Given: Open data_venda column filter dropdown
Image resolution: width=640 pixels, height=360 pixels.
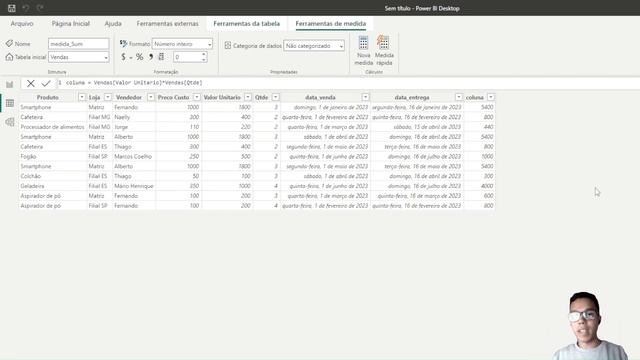Looking at the screenshot, I should (x=365, y=97).
